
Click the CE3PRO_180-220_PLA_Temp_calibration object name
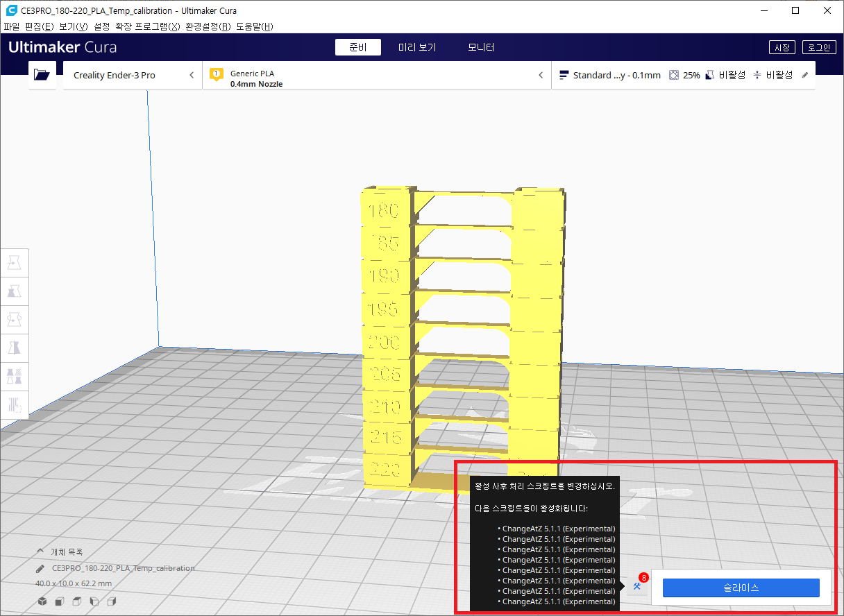click(123, 568)
